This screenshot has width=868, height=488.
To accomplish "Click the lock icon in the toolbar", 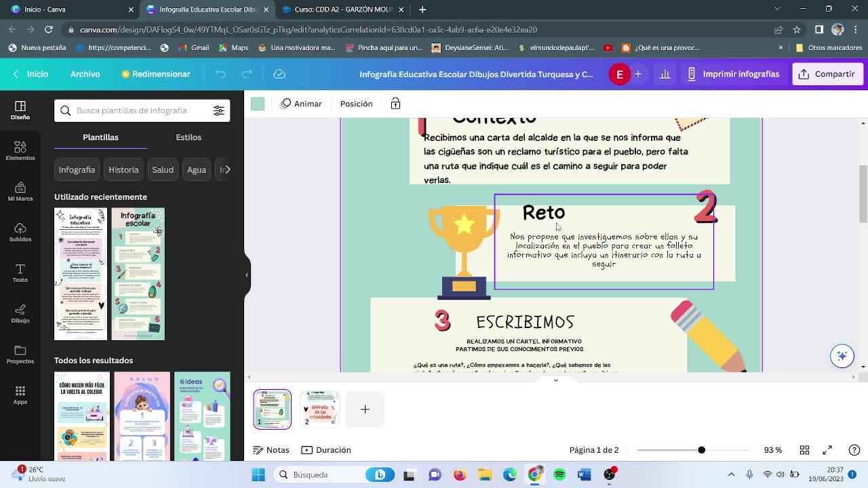I will [x=395, y=104].
